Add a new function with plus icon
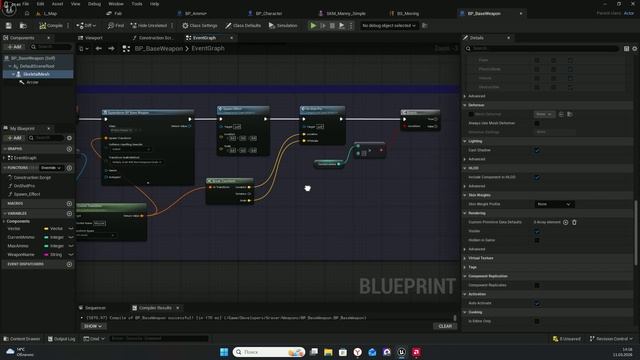The width and height of the screenshot is (640, 360). [x=69, y=168]
